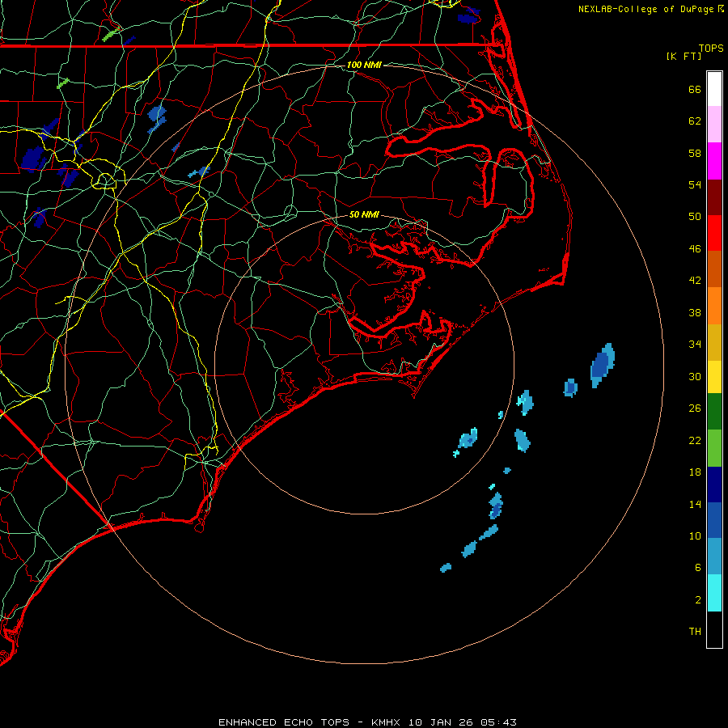The height and width of the screenshot is (728, 728).
Task: Click the "58" scale label
Action: [695, 153]
